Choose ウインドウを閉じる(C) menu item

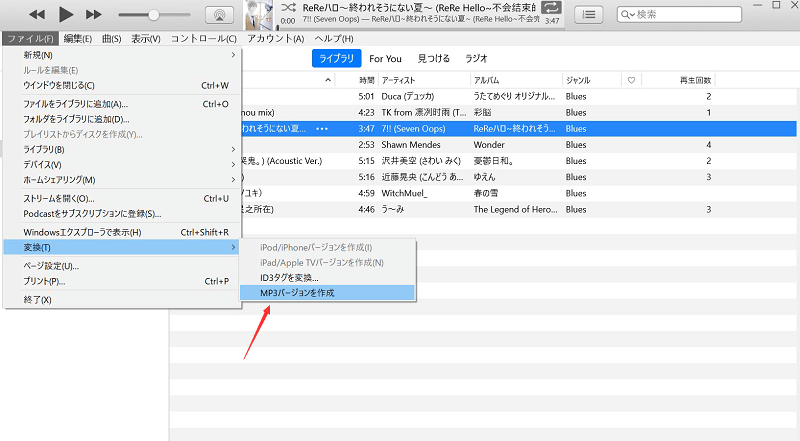click(x=122, y=85)
